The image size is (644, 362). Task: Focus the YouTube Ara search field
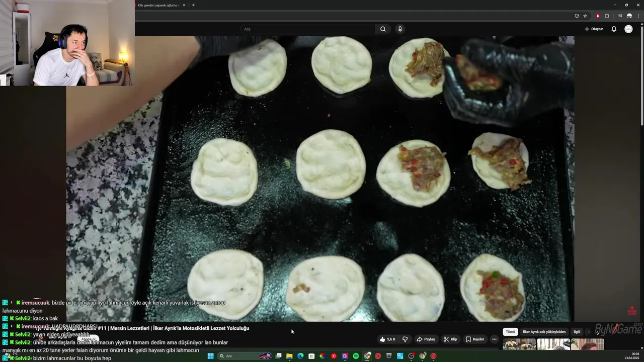[307, 29]
